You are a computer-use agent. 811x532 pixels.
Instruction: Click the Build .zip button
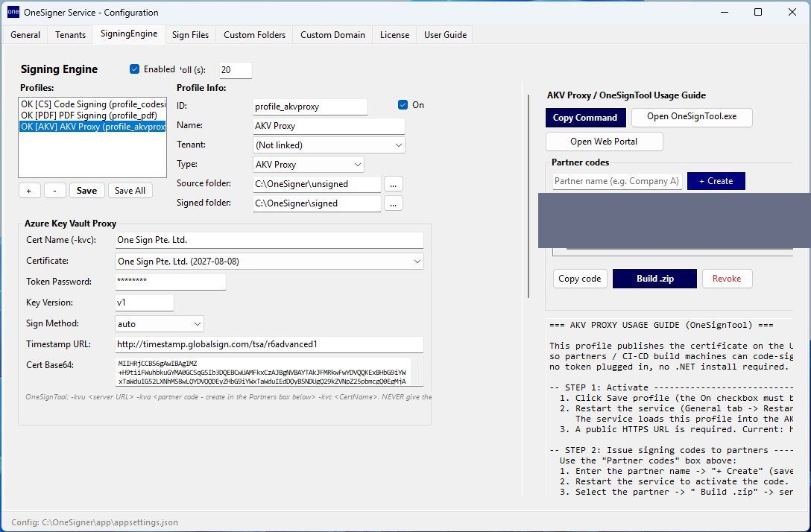point(654,279)
